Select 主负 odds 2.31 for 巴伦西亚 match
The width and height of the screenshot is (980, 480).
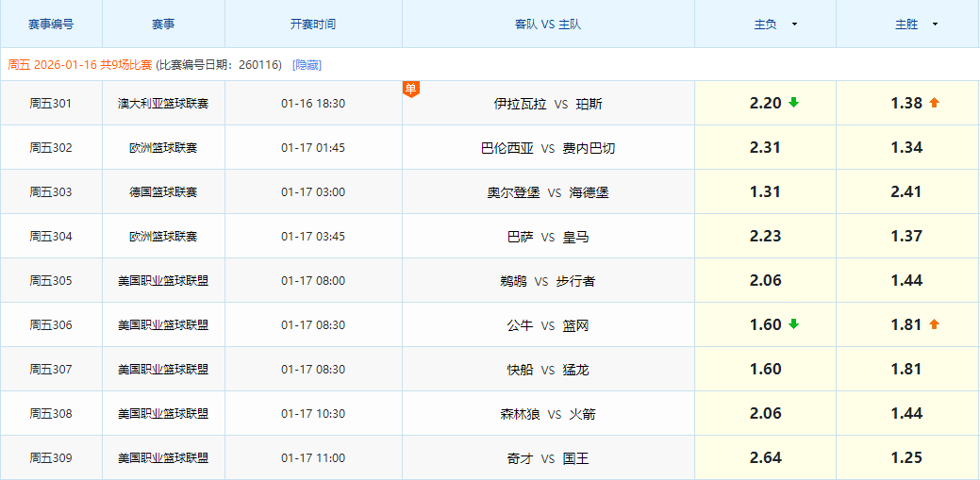pos(766,147)
